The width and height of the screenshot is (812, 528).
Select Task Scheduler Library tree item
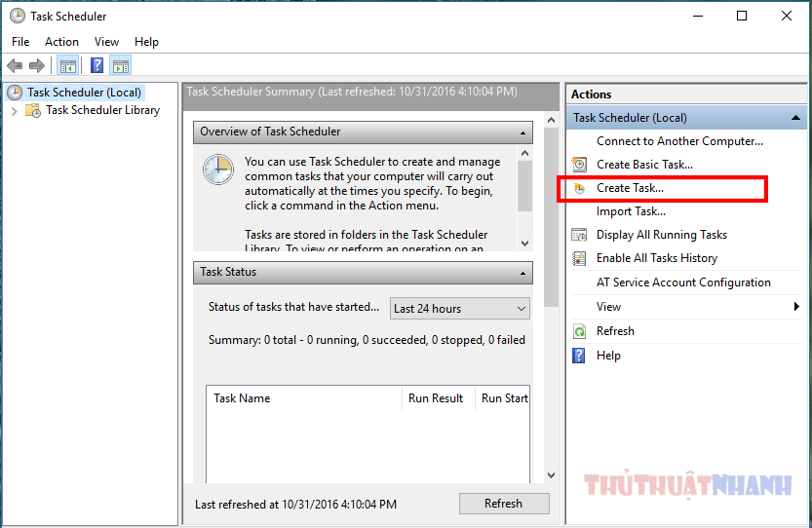point(103,110)
